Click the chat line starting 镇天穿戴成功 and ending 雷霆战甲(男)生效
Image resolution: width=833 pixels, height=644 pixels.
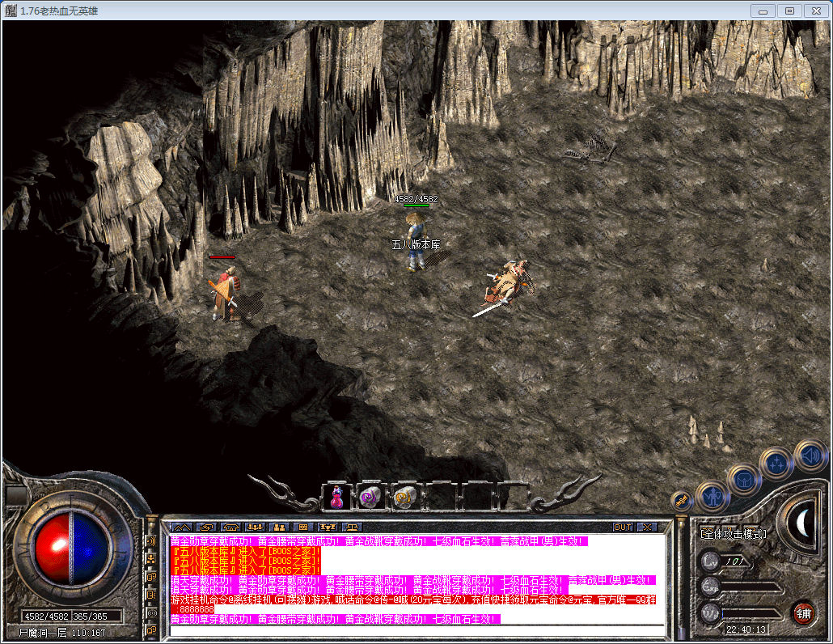point(412,580)
